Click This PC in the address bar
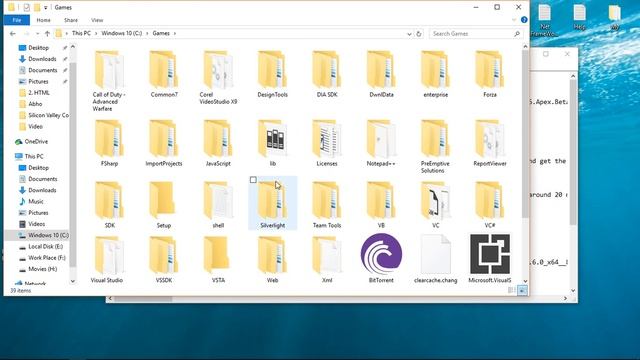This screenshot has width=640, height=360. 81,33
